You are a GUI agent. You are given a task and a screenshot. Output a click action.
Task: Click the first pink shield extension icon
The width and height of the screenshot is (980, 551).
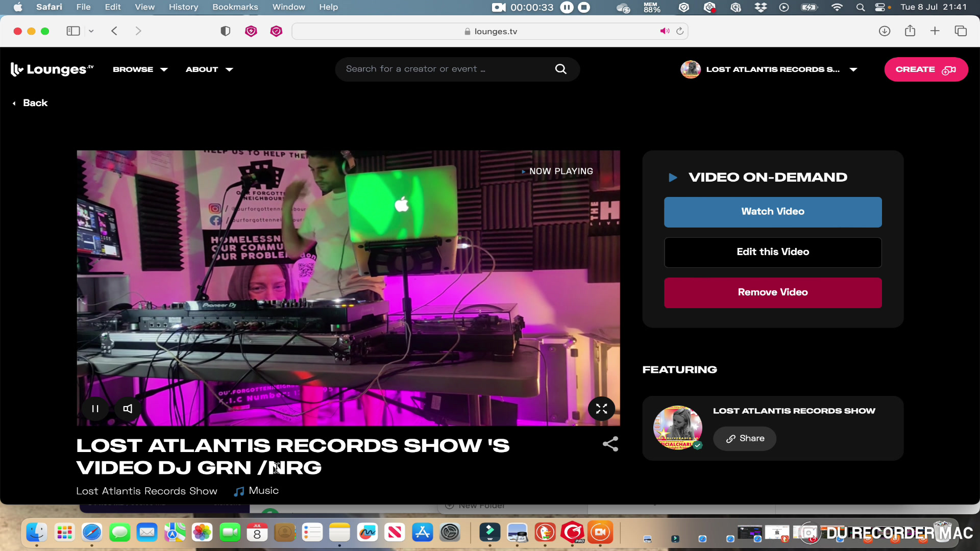coord(251,31)
